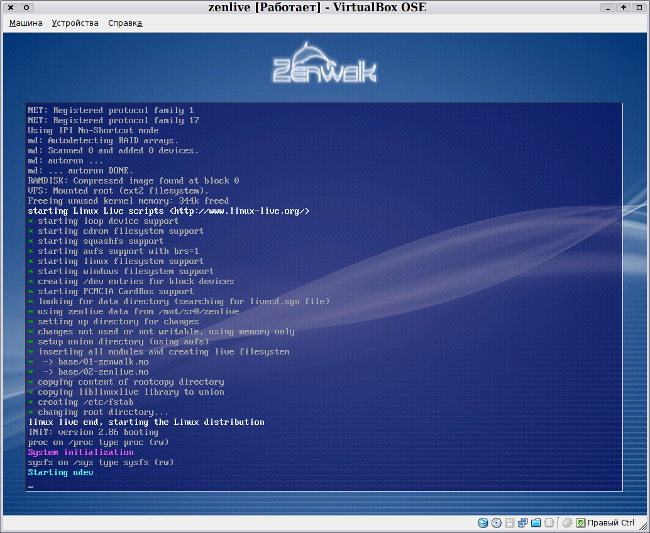
Task: Open the Справка menu
Action: coord(125,23)
